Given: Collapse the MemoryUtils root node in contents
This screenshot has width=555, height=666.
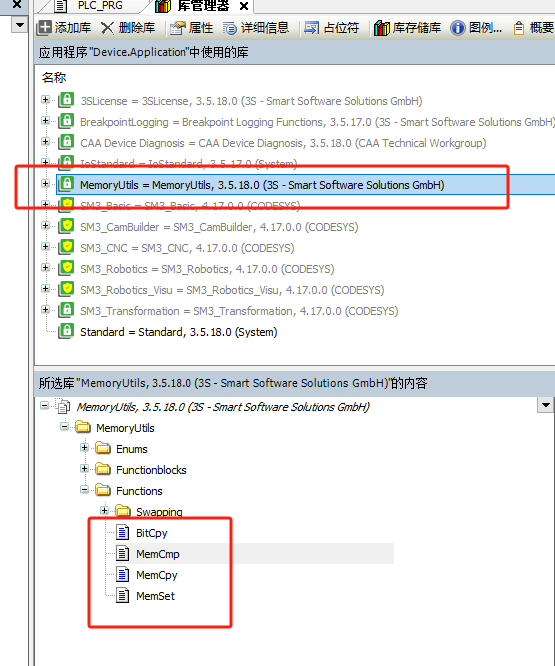Looking at the screenshot, I should pyautogui.click(x=44, y=406).
